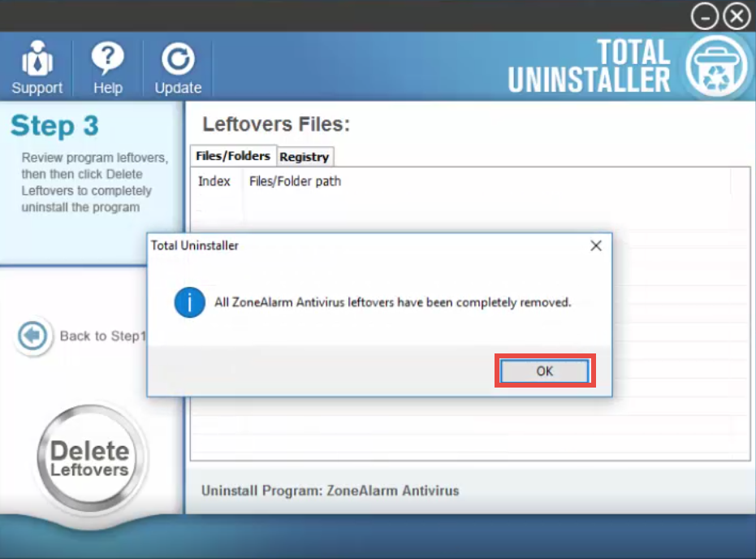Click the dialog title Total Uninstaller
756x559 pixels.
tap(195, 245)
